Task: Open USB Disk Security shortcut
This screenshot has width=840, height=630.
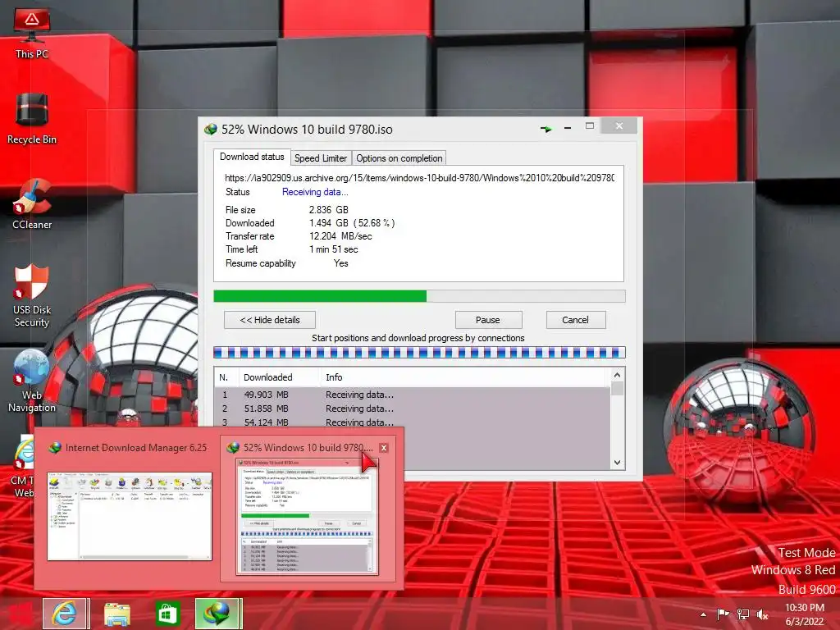Action: click(32, 295)
